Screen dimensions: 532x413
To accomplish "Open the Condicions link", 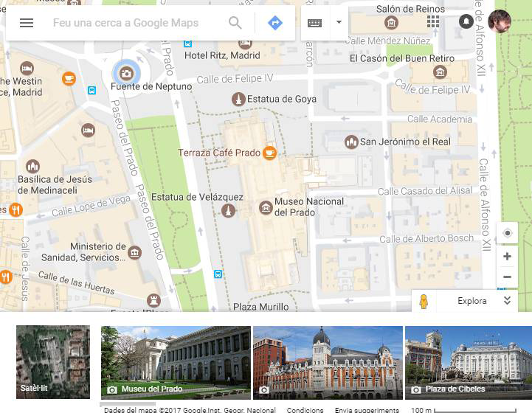I will pos(305,409).
